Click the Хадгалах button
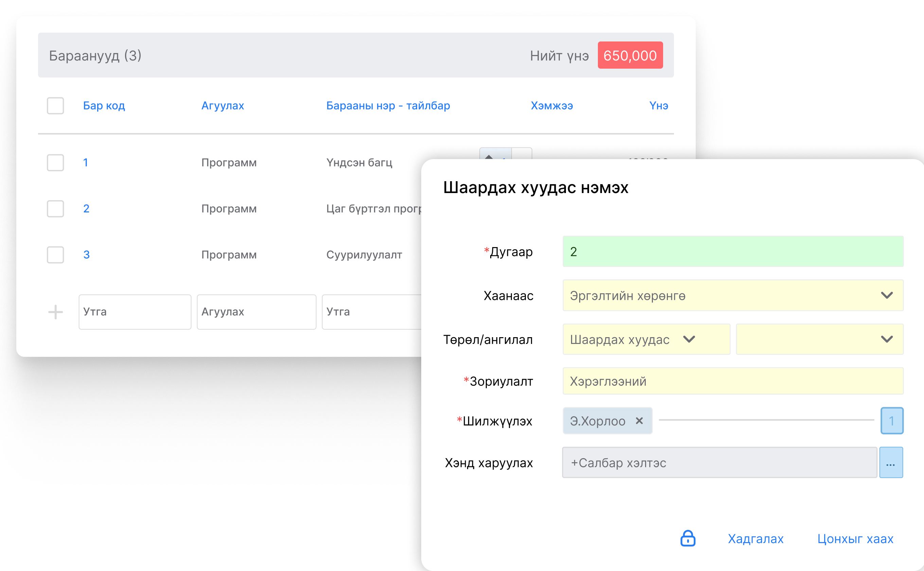 click(755, 538)
